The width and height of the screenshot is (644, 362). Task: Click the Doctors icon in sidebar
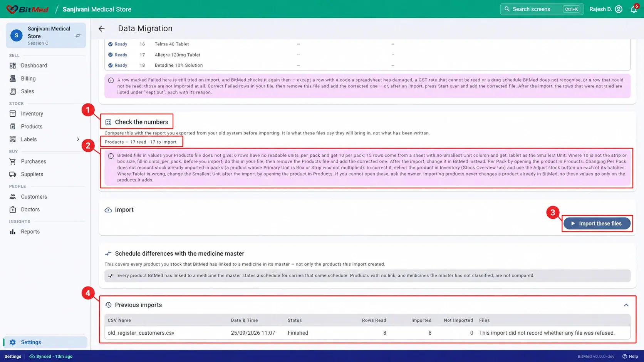coord(13,209)
